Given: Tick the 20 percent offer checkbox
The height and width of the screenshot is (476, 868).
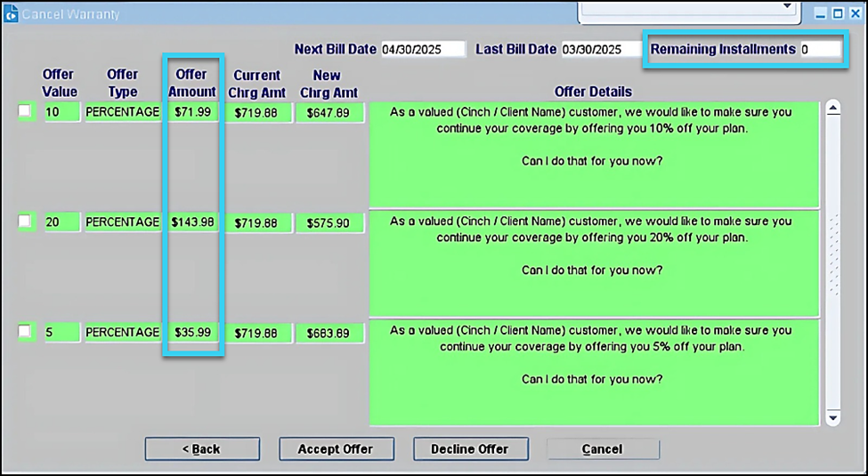Looking at the screenshot, I should 25,222.
